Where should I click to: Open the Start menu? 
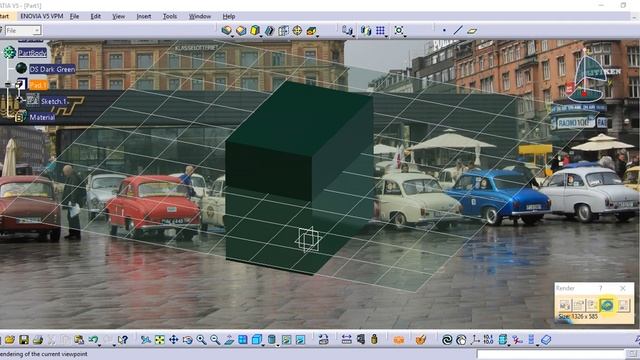pos(4,16)
